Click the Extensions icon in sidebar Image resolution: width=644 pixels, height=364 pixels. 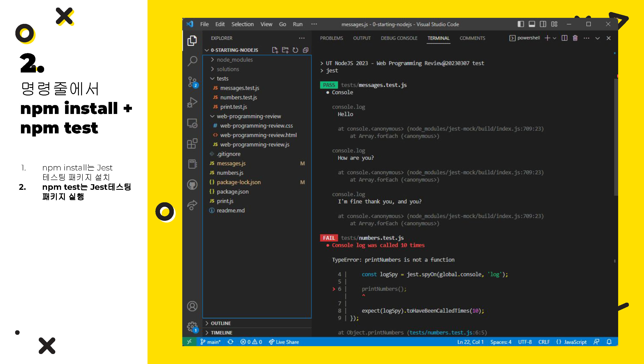coord(193,143)
